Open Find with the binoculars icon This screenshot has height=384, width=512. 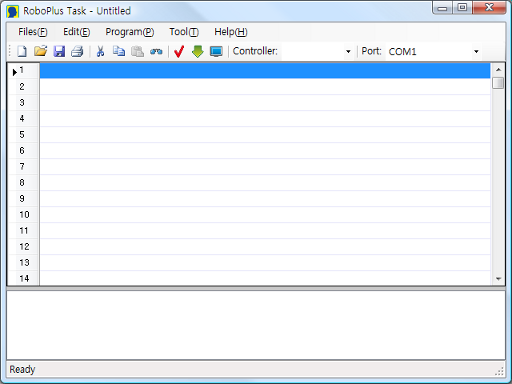pyautogui.click(x=156, y=51)
